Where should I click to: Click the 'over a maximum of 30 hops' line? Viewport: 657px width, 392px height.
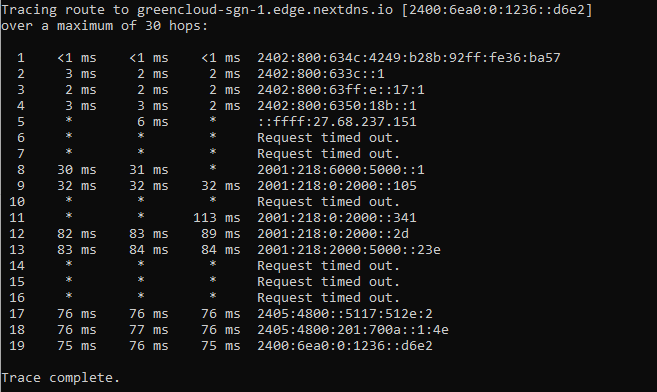[x=104, y=26]
